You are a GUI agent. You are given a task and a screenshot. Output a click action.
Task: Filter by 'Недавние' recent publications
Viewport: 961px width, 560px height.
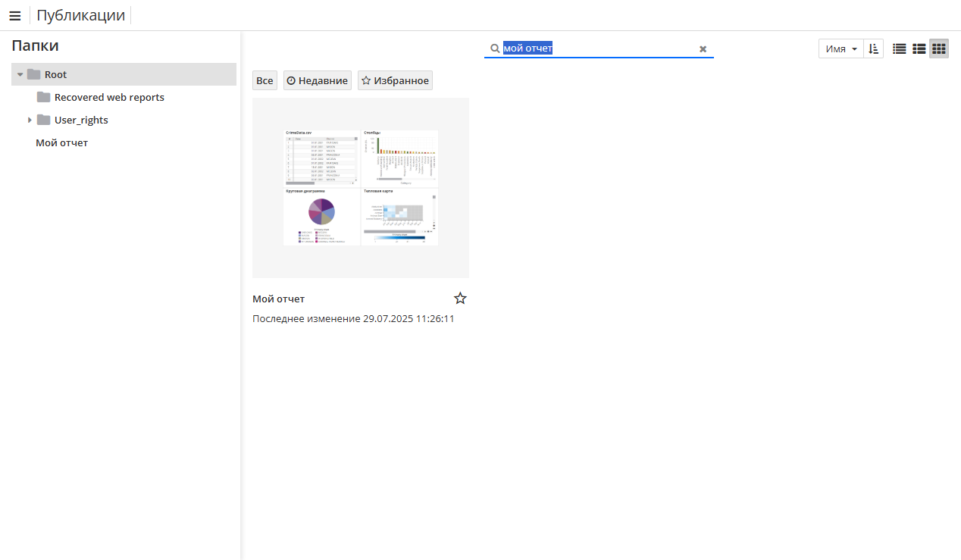[x=318, y=80]
